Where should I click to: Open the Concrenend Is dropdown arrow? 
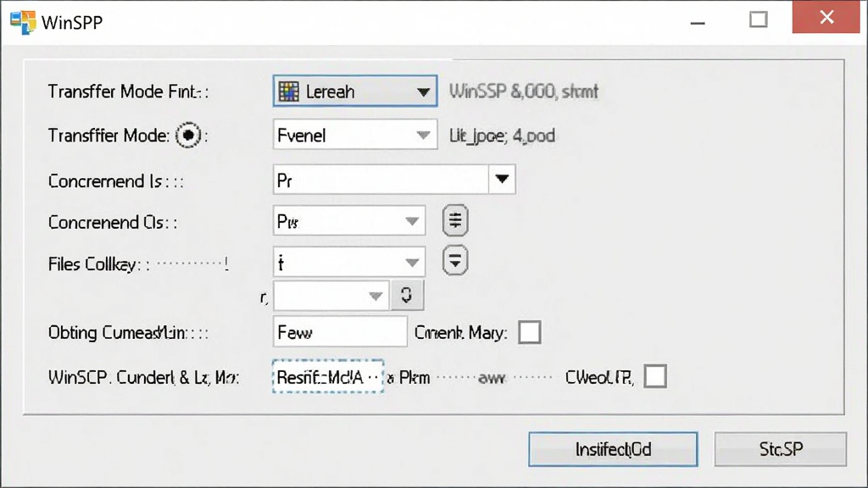(x=502, y=180)
